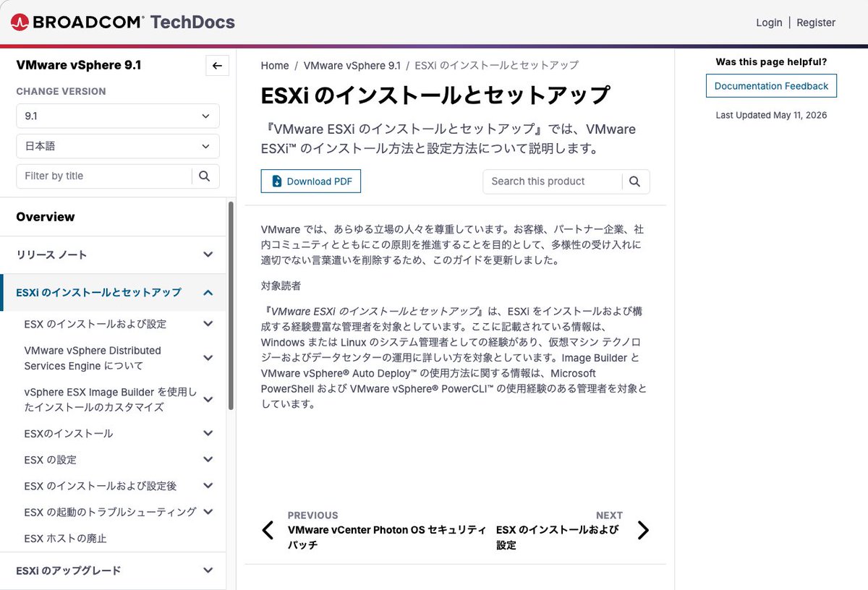This screenshot has width=868, height=590.
Task: Expand ESX の起動のトラブルシューティング chevron
Action: (x=208, y=511)
